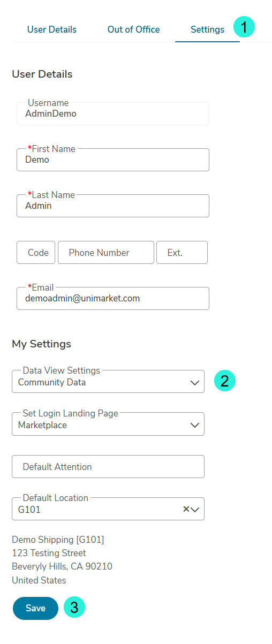Screen dimensions: 272x644
Task: Clear the G101 Default Location selection
Action: pos(186,509)
